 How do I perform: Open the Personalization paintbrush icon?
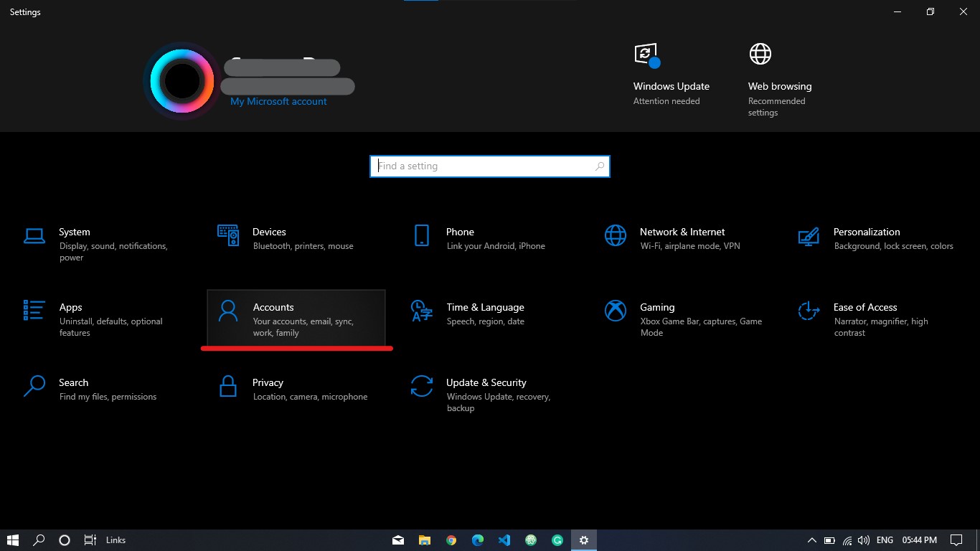click(x=809, y=235)
